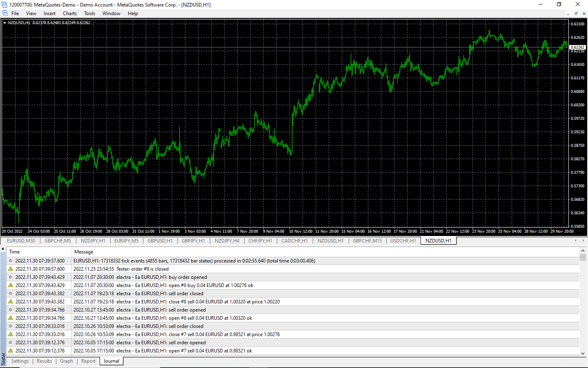This screenshot has height=368, width=588.
Task: Switch to the GBPJPY,H1 chart tab
Action: [193, 241]
